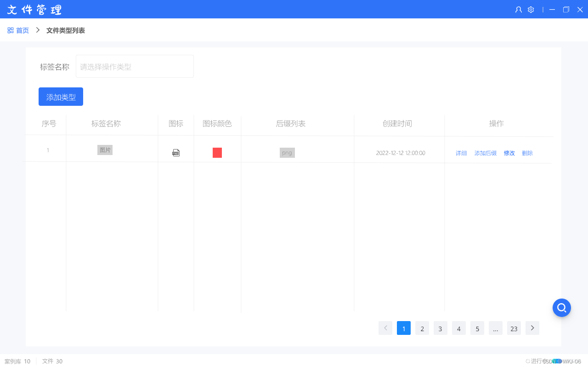Go to the previous page arrow

385,328
